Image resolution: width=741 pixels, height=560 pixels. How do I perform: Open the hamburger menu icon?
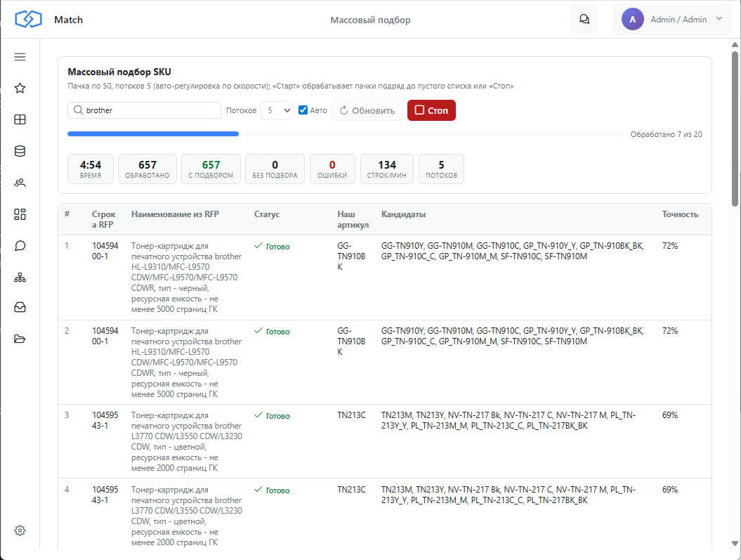click(x=20, y=57)
